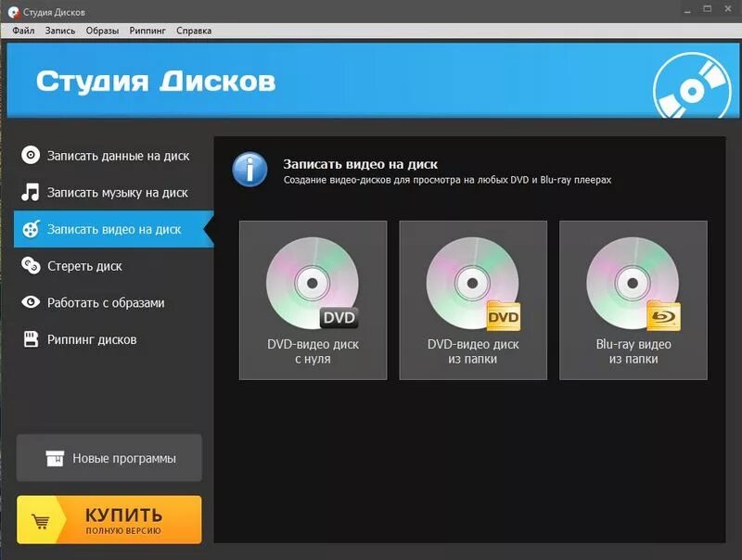The width and height of the screenshot is (742, 560).
Task: Click the ripping icon beside Риппинг дисков
Action: click(31, 338)
